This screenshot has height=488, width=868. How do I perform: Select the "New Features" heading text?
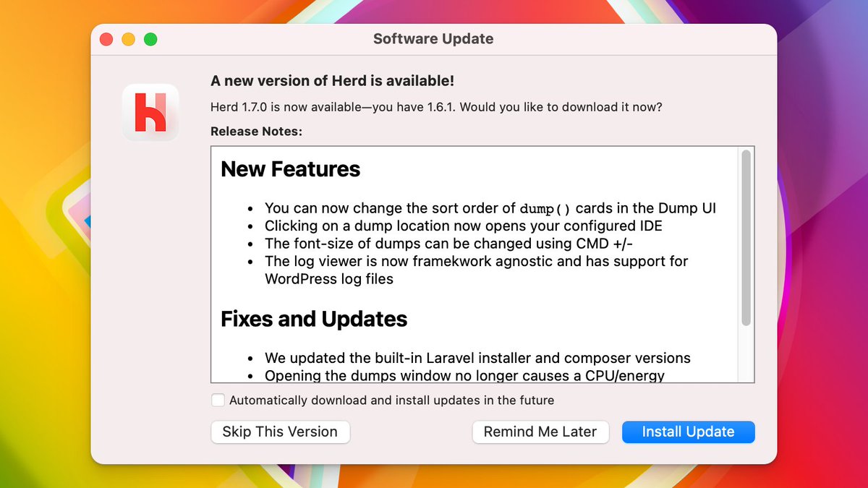pyautogui.click(x=290, y=169)
